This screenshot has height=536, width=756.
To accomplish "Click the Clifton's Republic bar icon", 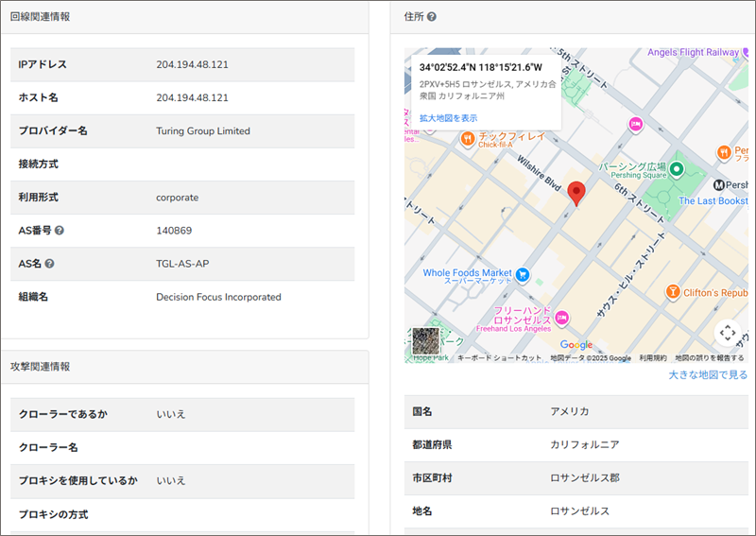I will click(x=673, y=291).
